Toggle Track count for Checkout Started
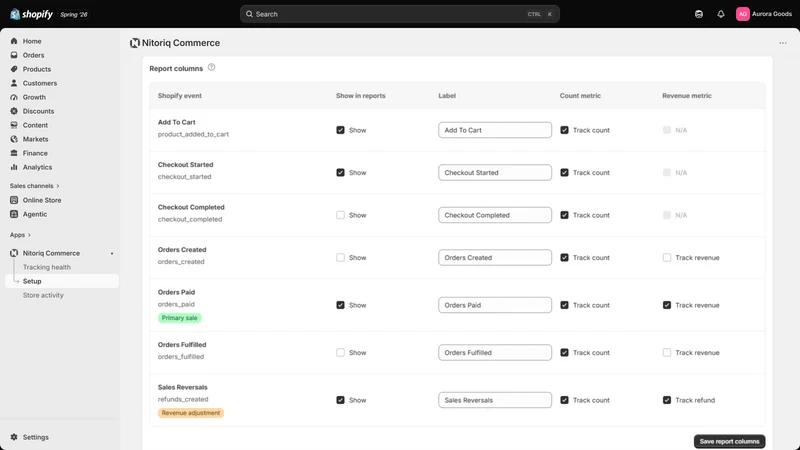This screenshot has height=450, width=800. click(564, 172)
